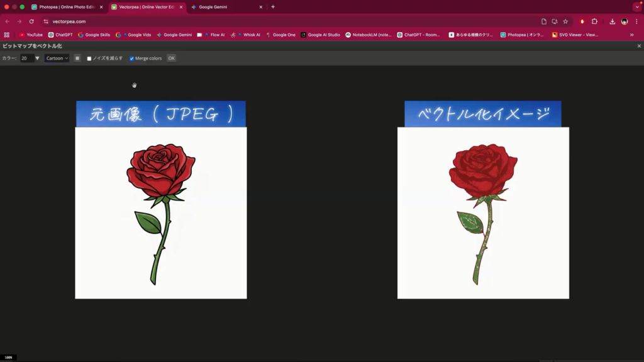Open the apps grid icon in bookmarks bar
This screenshot has width=644, height=362.
7,35
